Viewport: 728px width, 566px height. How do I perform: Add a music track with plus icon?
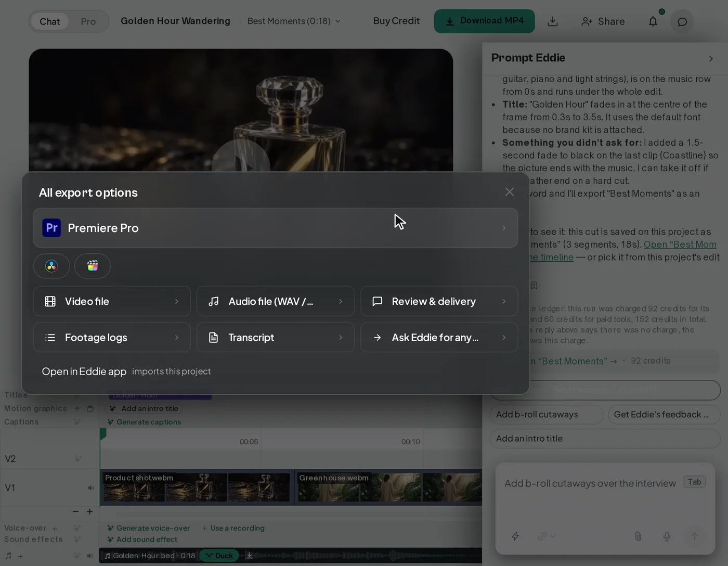click(x=20, y=556)
